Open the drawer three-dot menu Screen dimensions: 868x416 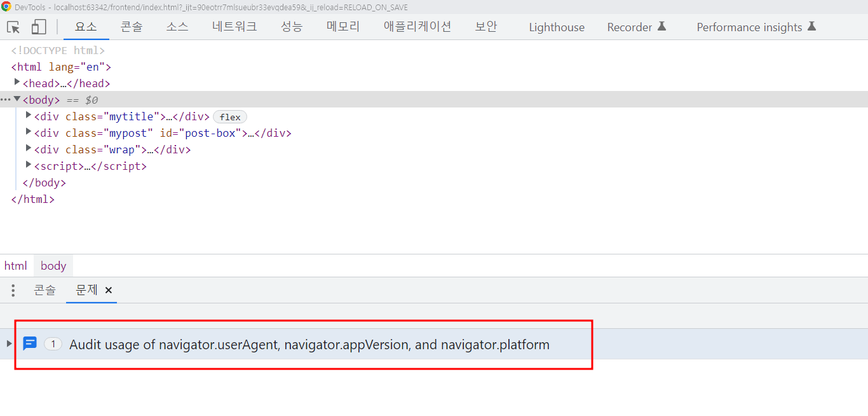pyautogui.click(x=13, y=291)
